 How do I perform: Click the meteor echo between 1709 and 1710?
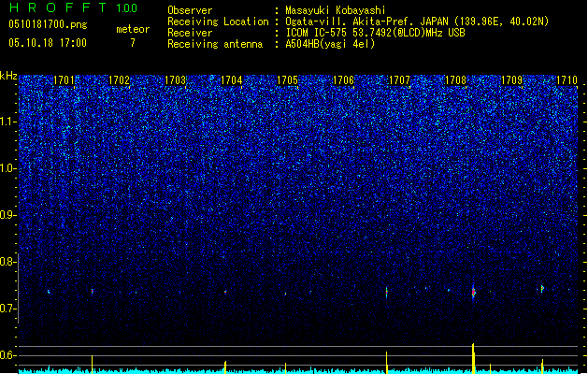pos(542,289)
